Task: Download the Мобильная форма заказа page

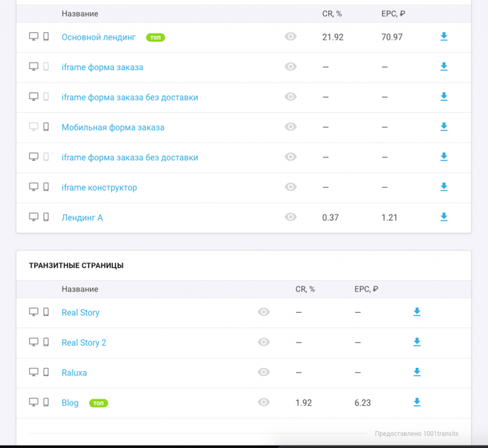Action: pos(444,127)
